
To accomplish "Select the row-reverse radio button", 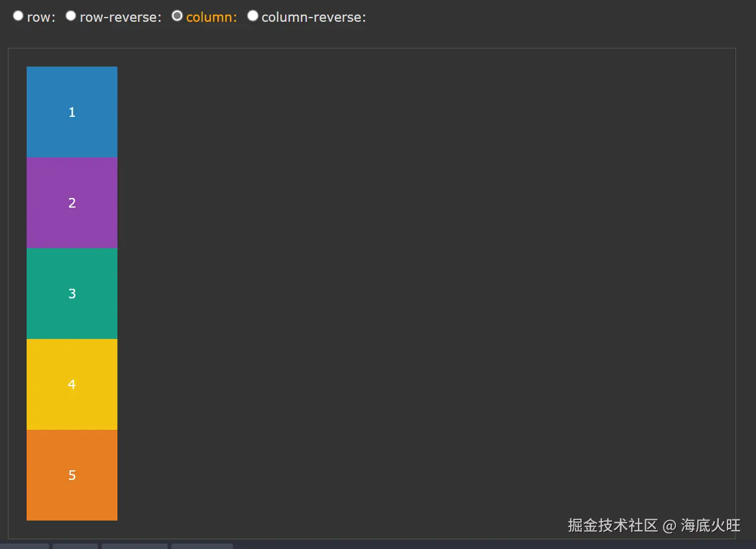I will coord(71,16).
